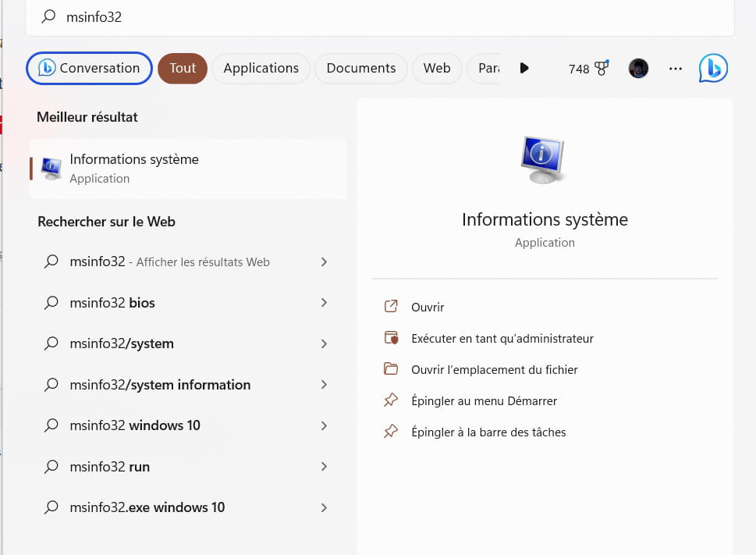Viewport: 756px width, 555px height.
Task: Click magnifier icon beside msinfo32.exe windows 10
Action: click(51, 507)
